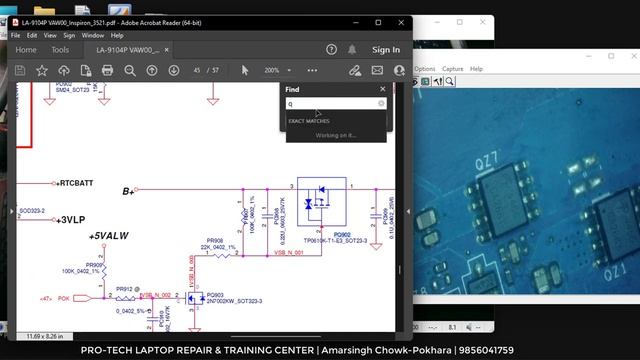Click the vertical scrollbar of the PDF
640x360 pixels.
pos(400,269)
